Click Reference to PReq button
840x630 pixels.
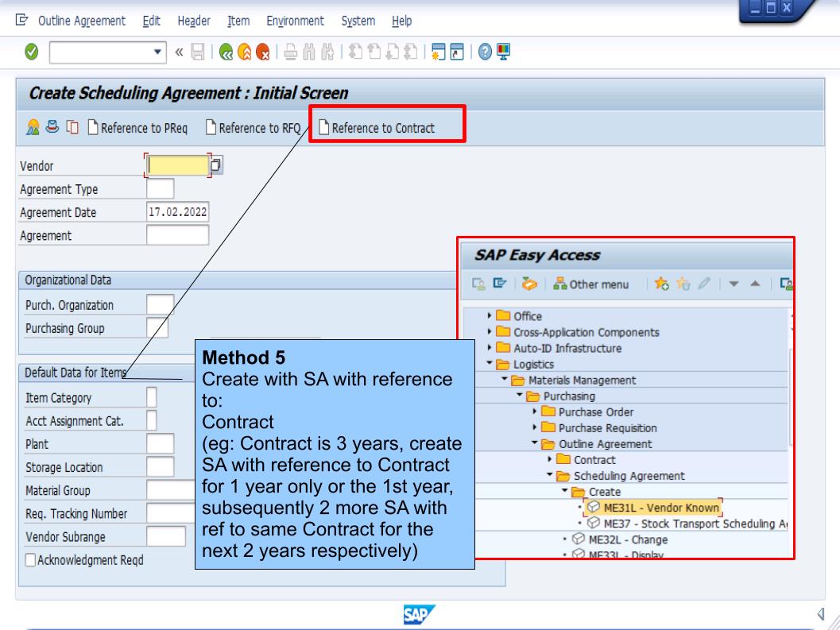pyautogui.click(x=137, y=128)
